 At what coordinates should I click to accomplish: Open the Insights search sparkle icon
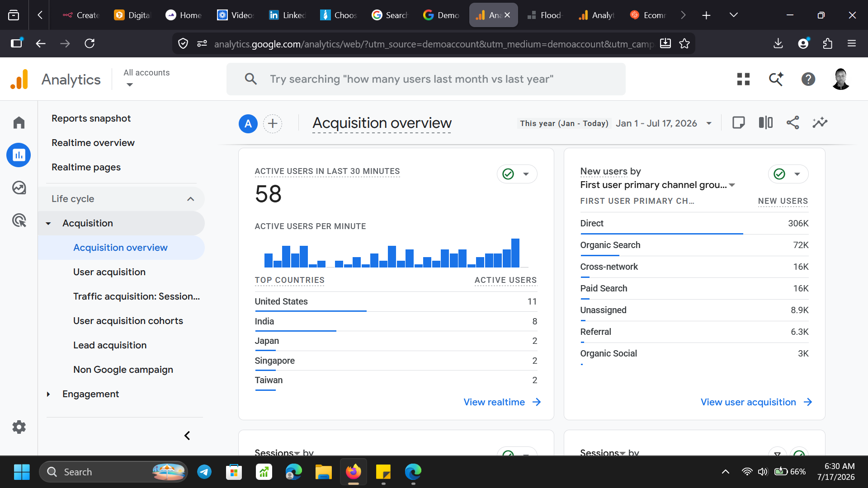[x=776, y=79]
